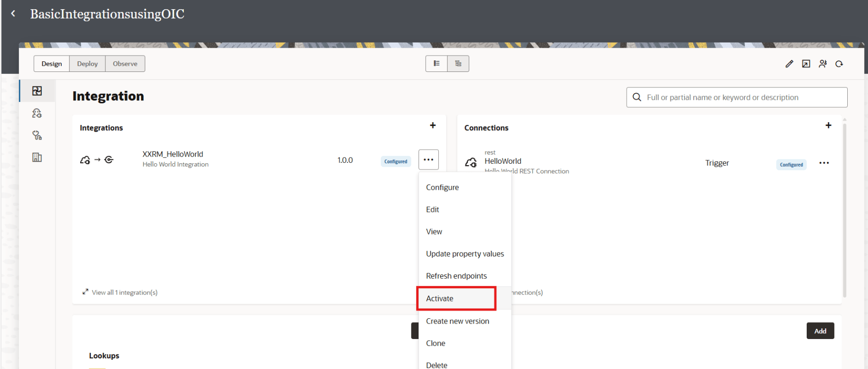Select the Integration sidebar icon
The height and width of the screenshot is (369, 868).
coord(37,91)
